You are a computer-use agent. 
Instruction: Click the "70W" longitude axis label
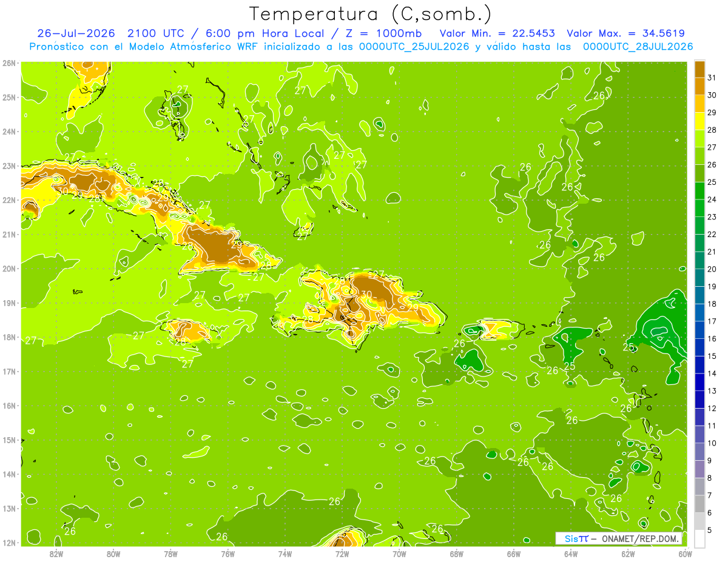click(x=399, y=554)
